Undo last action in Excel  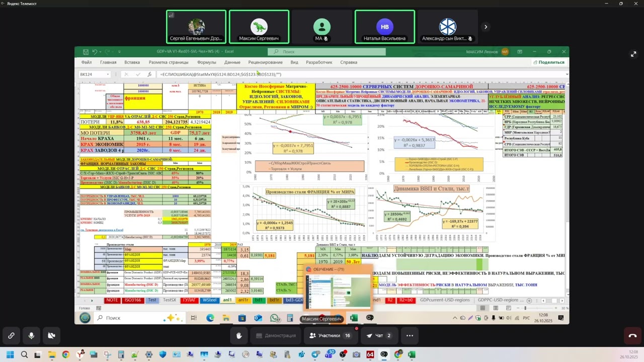95,52
